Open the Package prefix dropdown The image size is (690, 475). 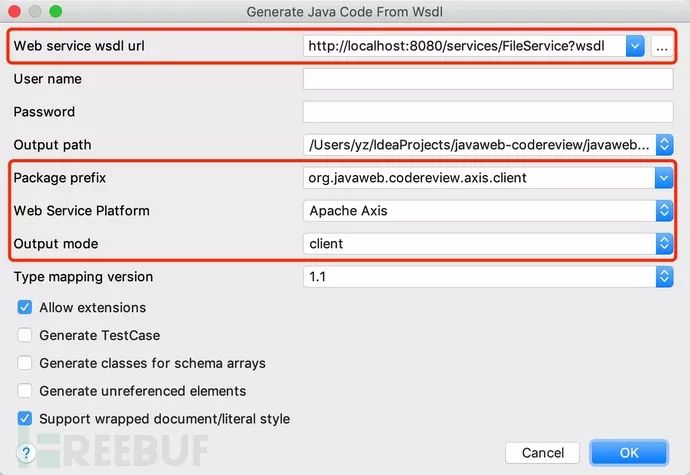664,178
